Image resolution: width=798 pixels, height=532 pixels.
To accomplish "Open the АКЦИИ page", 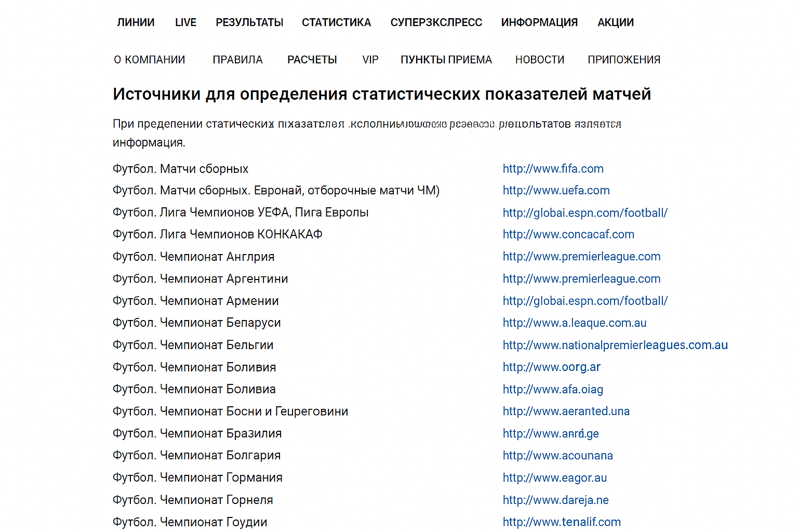I will [616, 22].
